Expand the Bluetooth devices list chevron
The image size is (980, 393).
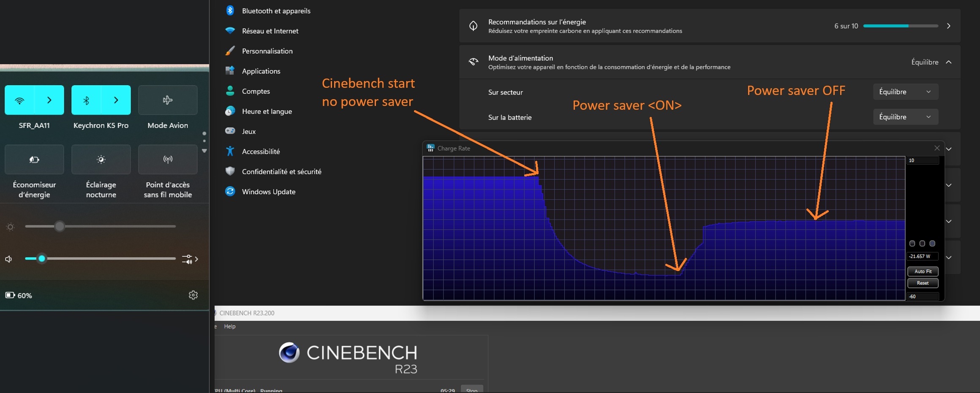(116, 100)
